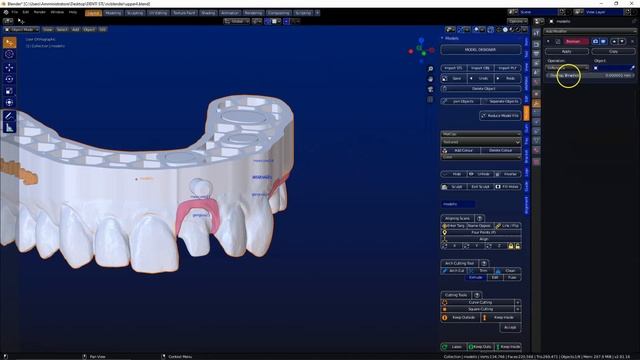Enable the Extrude option under Arch Cutting
640x360 pixels.
click(476, 278)
